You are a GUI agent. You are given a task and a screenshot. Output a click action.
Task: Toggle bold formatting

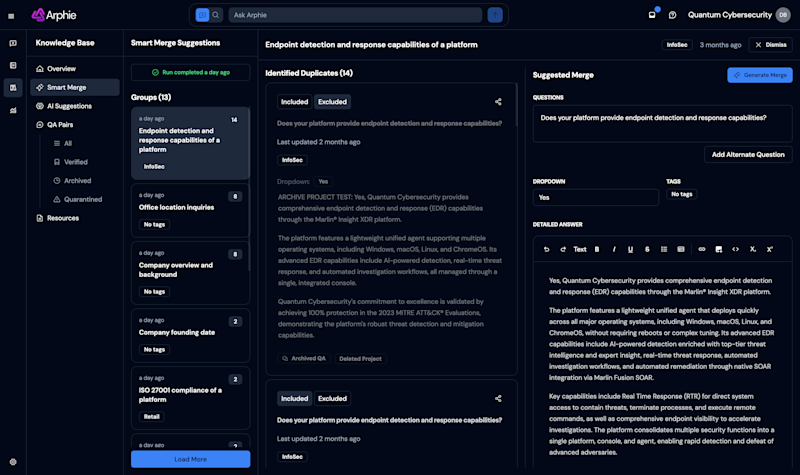(x=597, y=249)
